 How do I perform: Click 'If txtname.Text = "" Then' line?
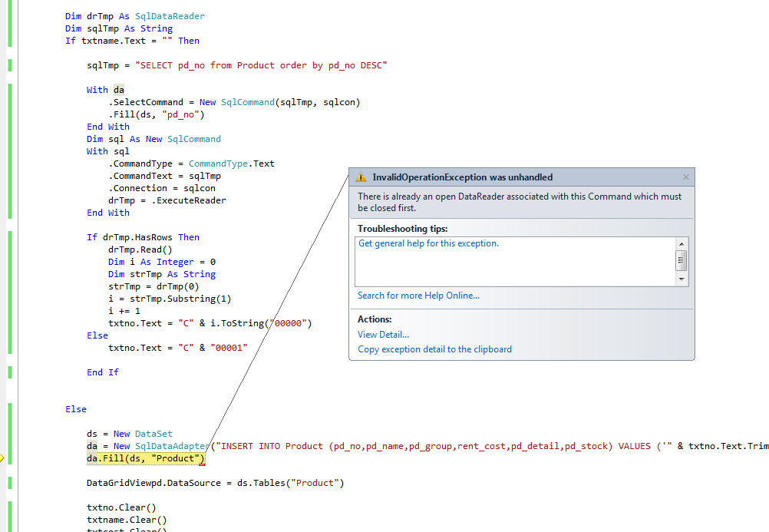pyautogui.click(x=133, y=41)
